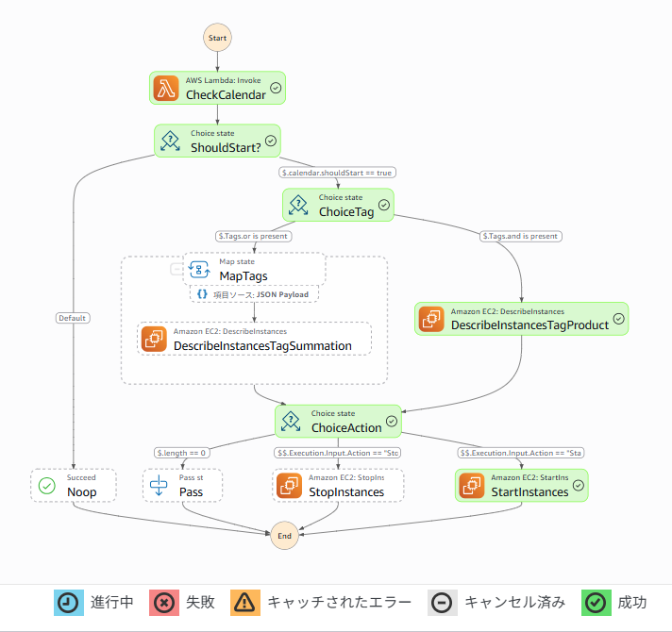This screenshot has width=672, height=632.
Task: Click the Lambda icon on CheckCalendar
Action: (167, 88)
